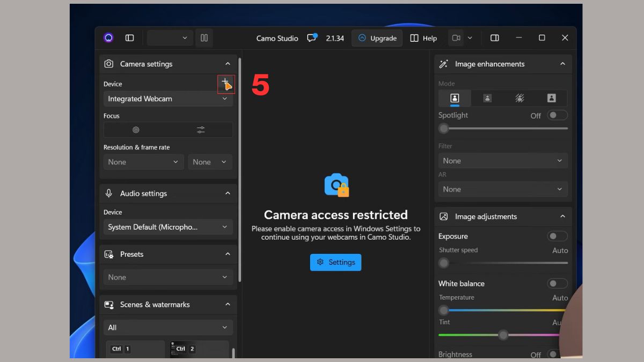This screenshot has height=362, width=644.
Task: Click the virtual camera icon in title bar
Action: [456, 38]
